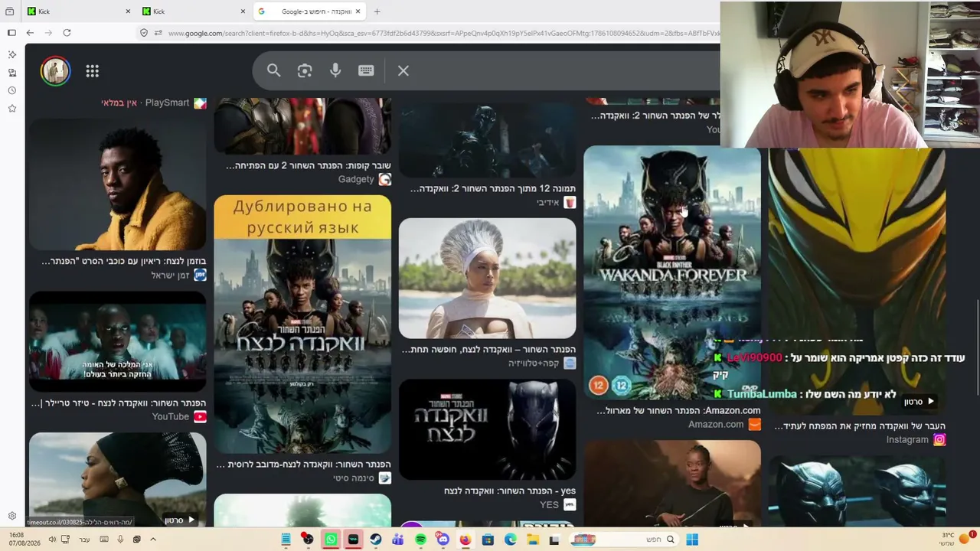Show the tracking protection shield info

tap(143, 33)
